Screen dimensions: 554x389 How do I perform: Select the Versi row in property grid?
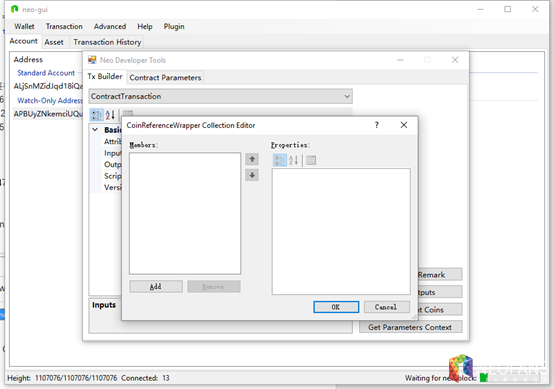(x=112, y=187)
